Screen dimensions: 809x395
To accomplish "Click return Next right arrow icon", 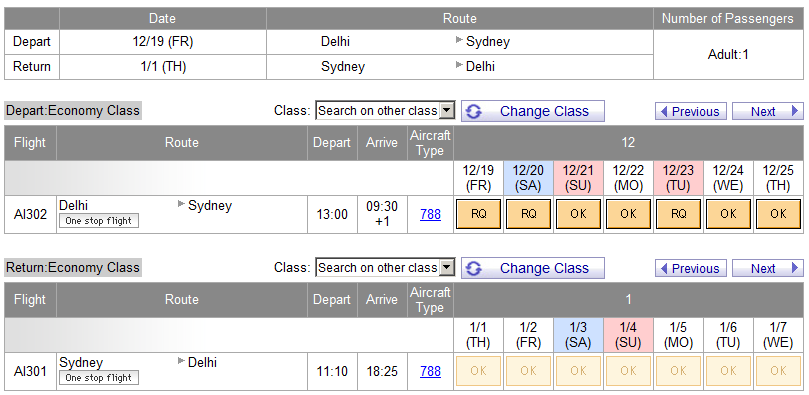I will [795, 268].
